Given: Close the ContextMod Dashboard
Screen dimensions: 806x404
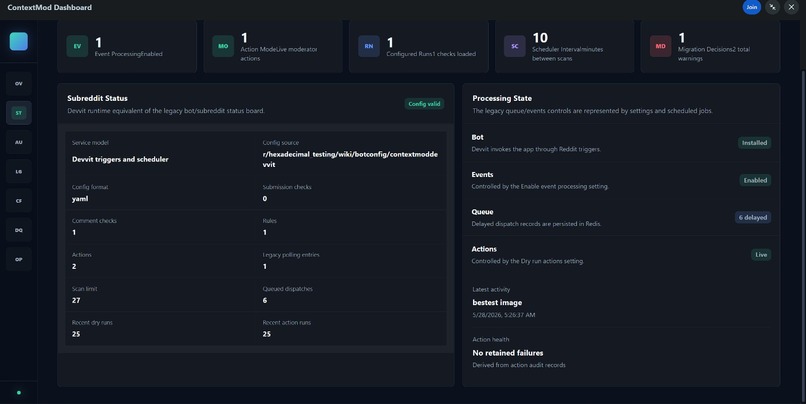Looking at the screenshot, I should [791, 7].
